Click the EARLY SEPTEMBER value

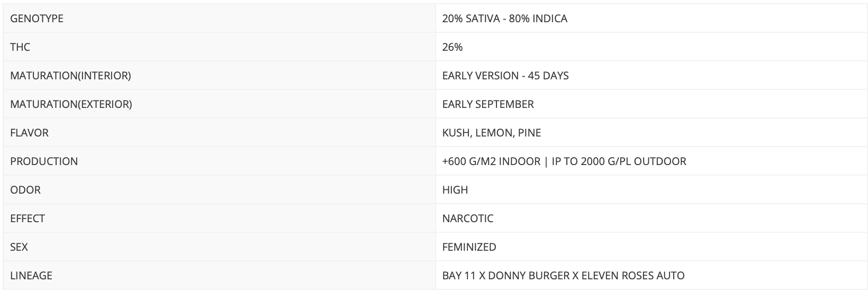(x=488, y=104)
